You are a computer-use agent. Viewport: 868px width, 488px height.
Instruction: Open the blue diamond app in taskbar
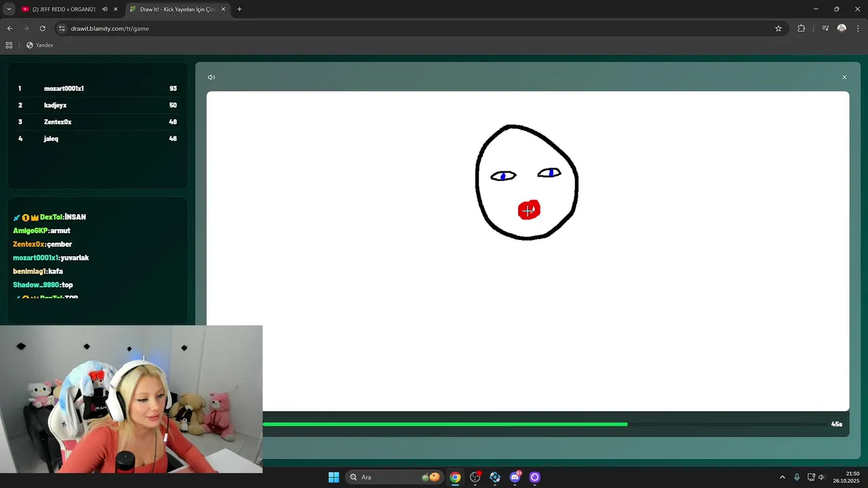click(x=495, y=477)
